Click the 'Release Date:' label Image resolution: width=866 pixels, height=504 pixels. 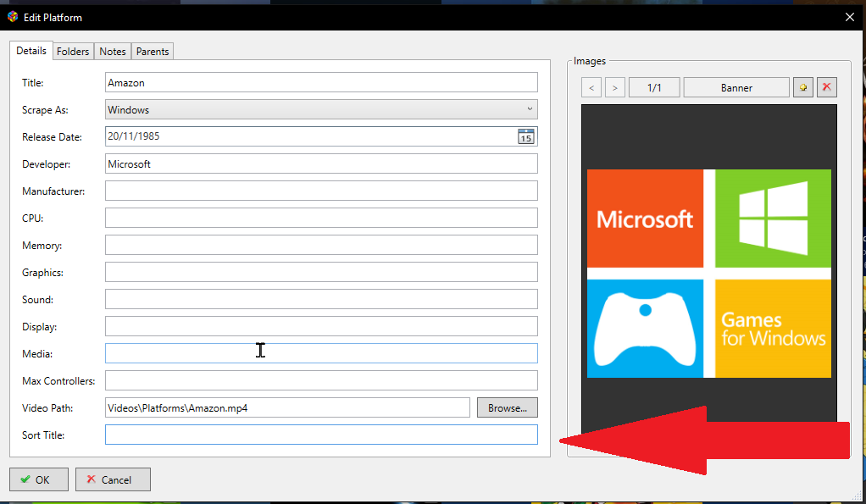[x=52, y=137]
